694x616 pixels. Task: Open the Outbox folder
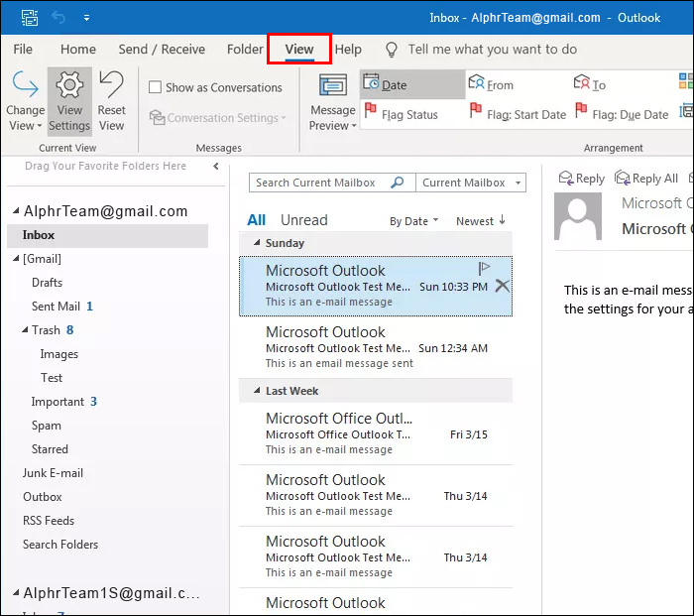point(42,497)
